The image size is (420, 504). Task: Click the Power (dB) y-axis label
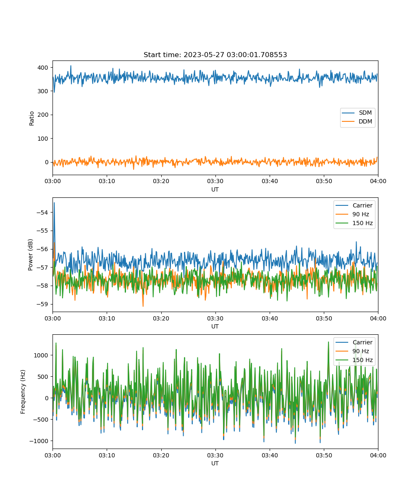31,255
